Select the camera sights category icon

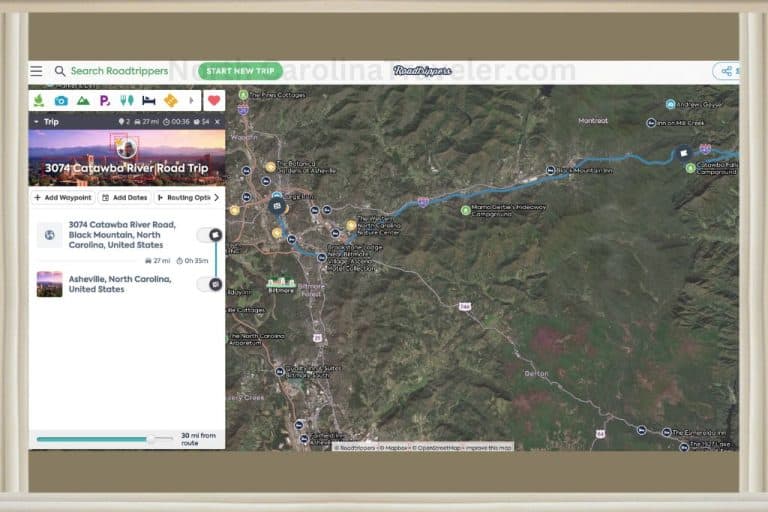coord(61,101)
